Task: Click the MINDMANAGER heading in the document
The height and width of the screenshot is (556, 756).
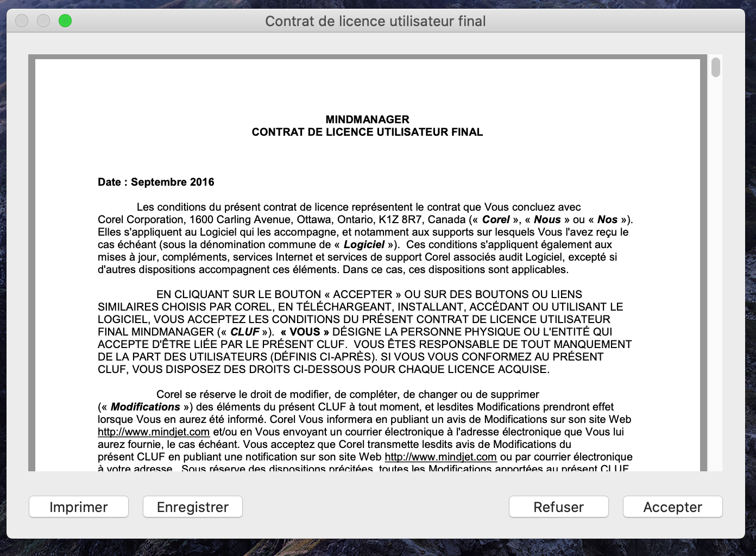Action: 367,119
